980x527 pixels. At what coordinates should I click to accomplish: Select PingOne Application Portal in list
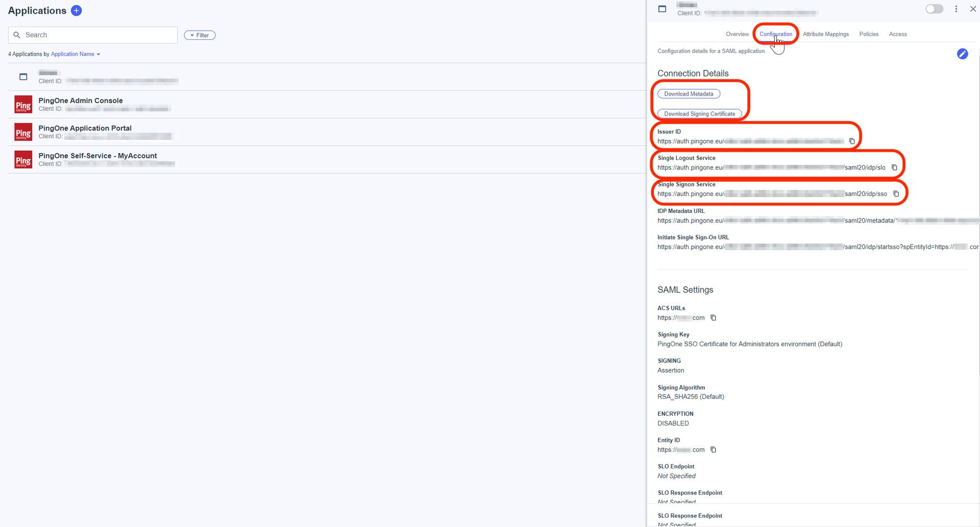tap(85, 128)
